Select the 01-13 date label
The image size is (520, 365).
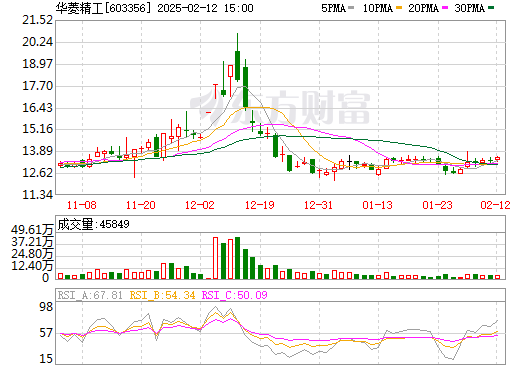point(378,205)
